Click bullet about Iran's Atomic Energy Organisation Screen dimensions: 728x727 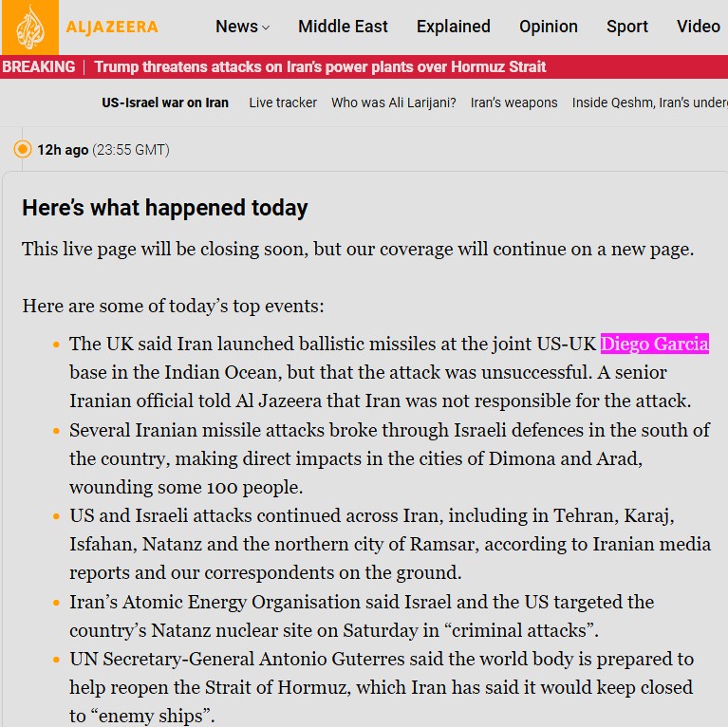362,616
